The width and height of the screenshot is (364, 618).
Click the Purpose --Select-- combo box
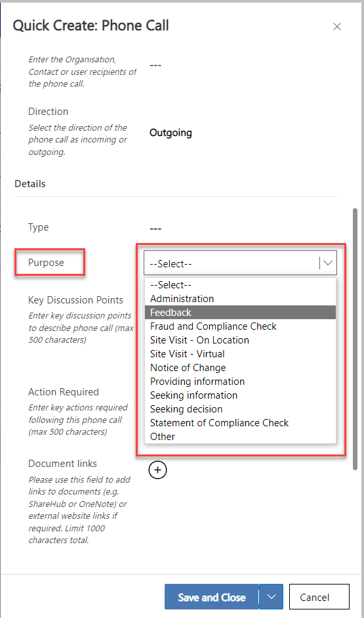click(240, 263)
